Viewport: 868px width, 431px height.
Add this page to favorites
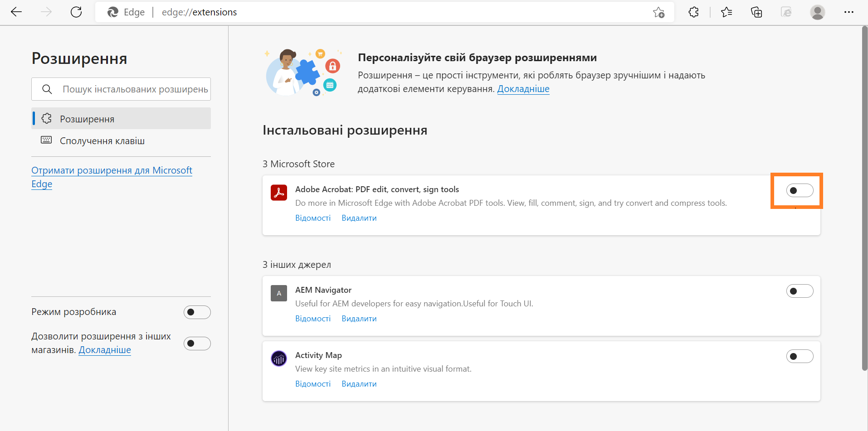click(658, 12)
